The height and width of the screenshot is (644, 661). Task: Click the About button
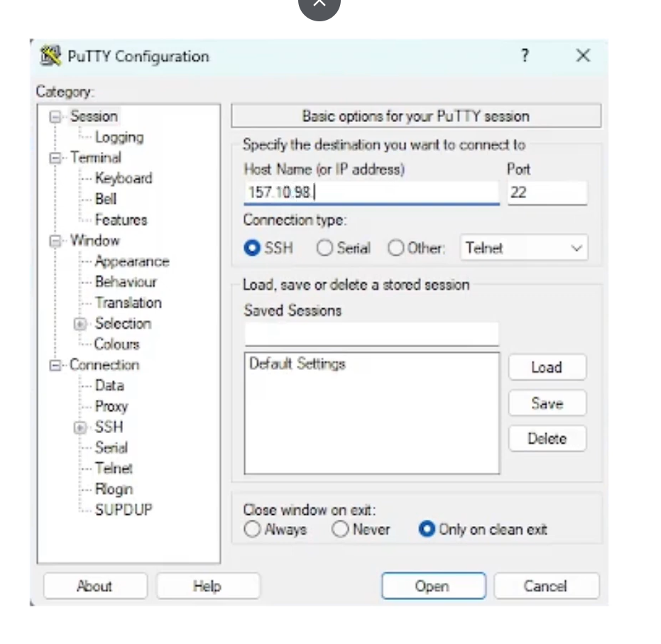point(95,586)
